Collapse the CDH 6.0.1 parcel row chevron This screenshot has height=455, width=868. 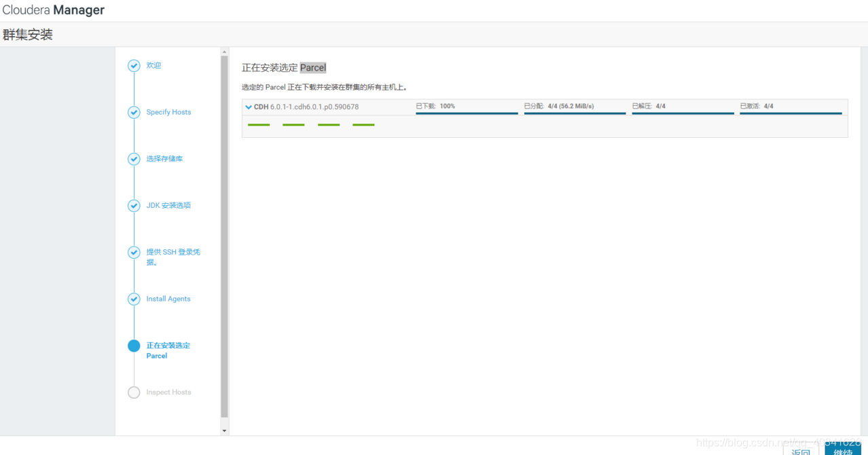249,107
